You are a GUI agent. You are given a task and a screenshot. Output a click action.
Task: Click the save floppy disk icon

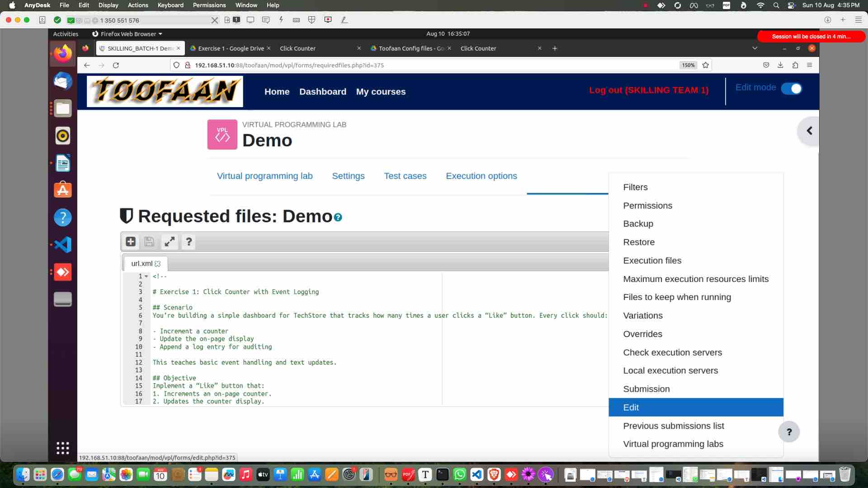pyautogui.click(x=149, y=242)
